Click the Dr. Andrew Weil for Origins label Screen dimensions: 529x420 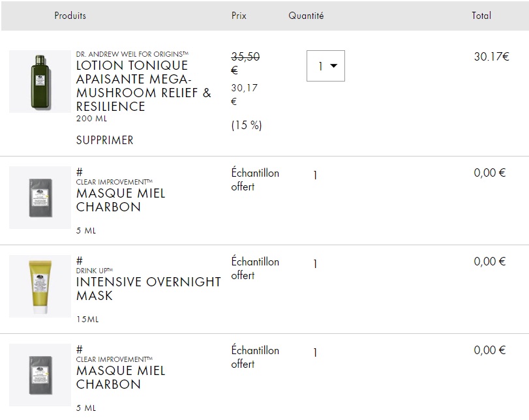pyautogui.click(x=132, y=54)
